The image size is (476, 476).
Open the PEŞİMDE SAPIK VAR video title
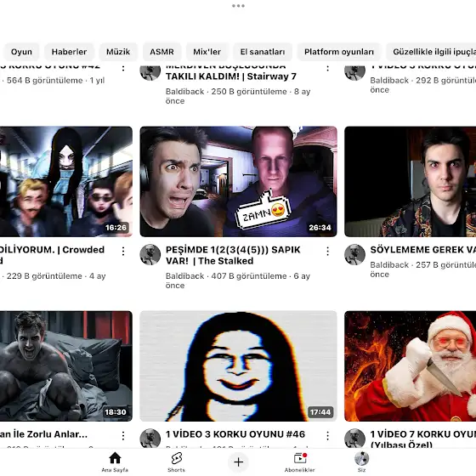click(233, 255)
